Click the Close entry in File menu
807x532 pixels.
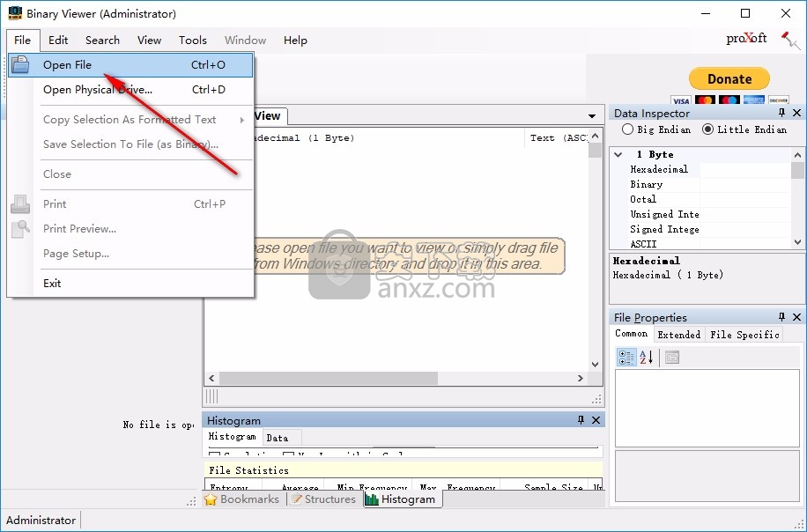(x=130, y=174)
